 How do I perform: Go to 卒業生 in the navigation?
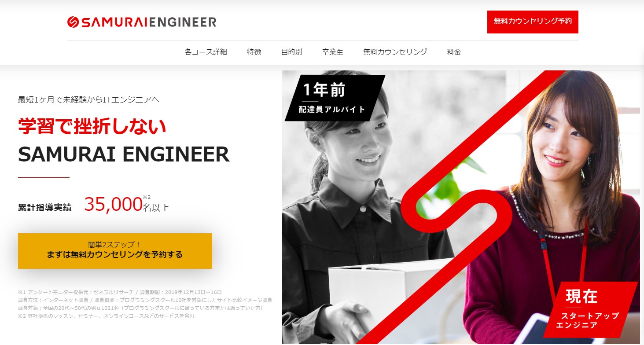[x=333, y=52]
